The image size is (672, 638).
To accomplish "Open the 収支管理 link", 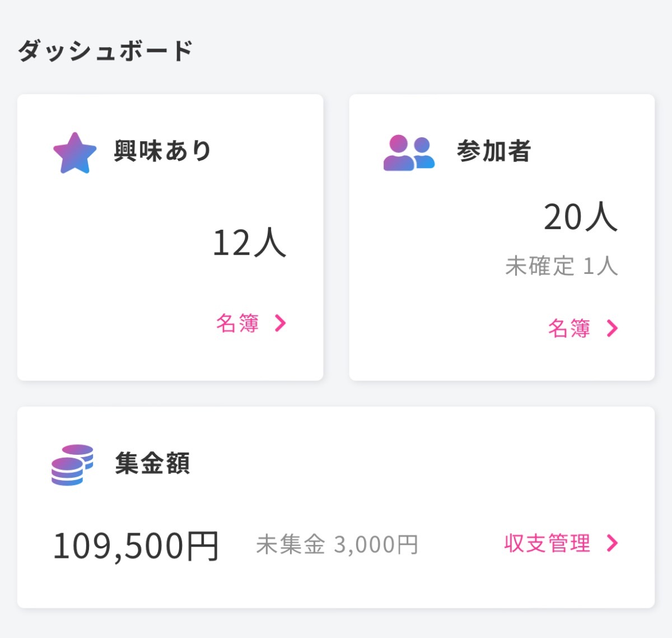I will coord(547,543).
